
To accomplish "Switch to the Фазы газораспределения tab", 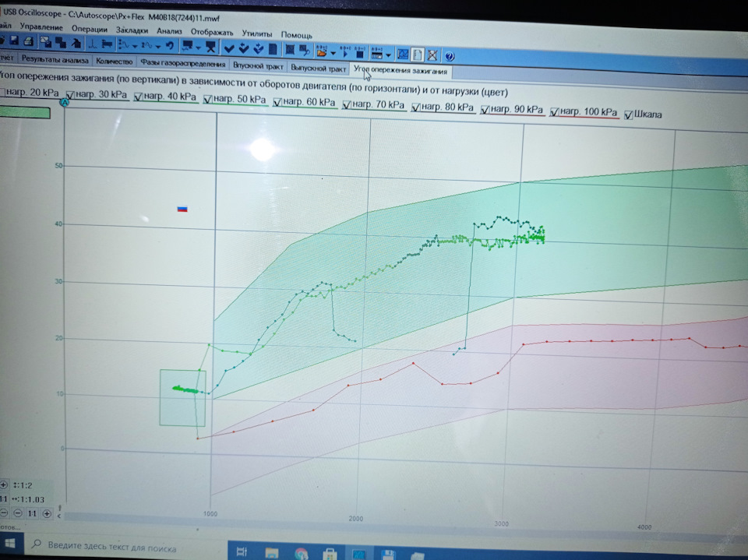I will click(x=182, y=63).
